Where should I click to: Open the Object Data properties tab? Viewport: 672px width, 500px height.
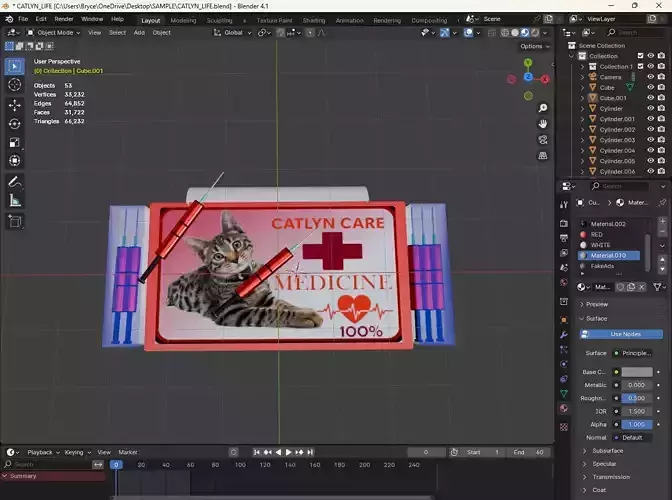564,393
